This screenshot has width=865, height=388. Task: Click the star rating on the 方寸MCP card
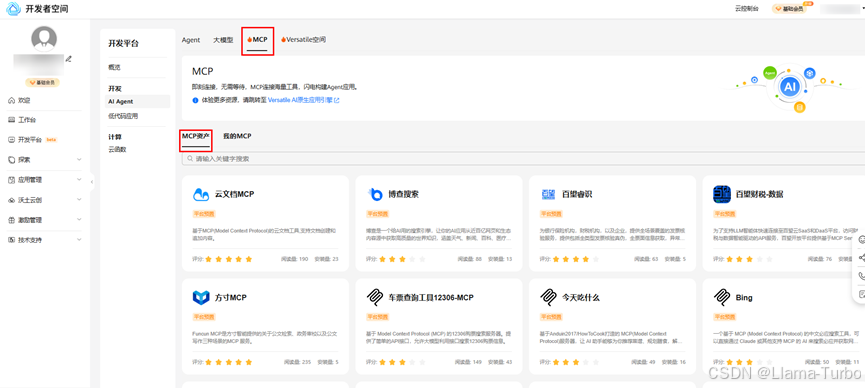click(229, 362)
